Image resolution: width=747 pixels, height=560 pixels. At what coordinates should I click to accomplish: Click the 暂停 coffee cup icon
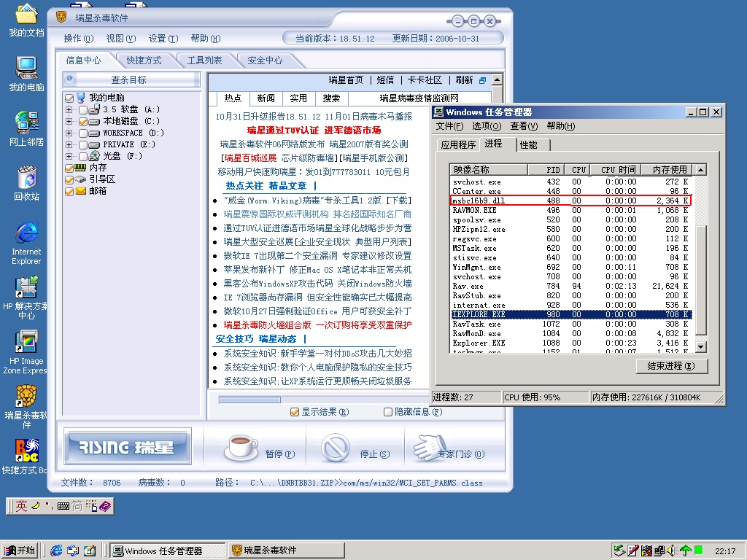241,448
